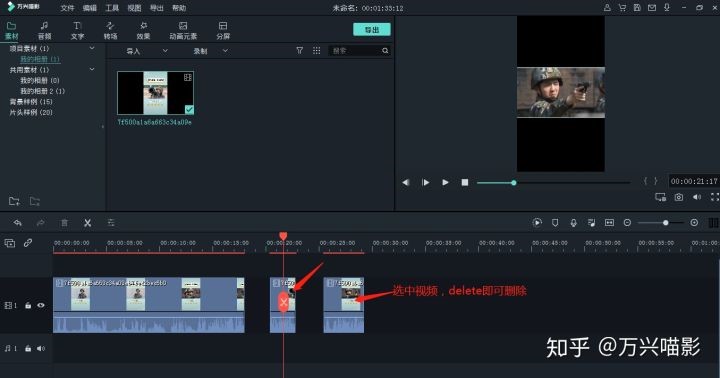720x378 pixels.
Task: Redo the timeline action
Action: [x=40, y=223]
